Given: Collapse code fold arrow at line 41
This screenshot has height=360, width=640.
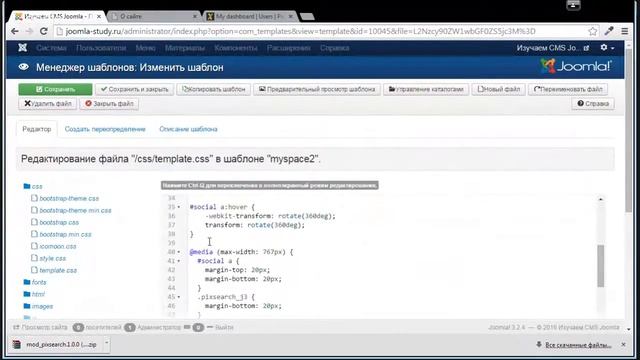Looking at the screenshot, I should pos(178,261).
